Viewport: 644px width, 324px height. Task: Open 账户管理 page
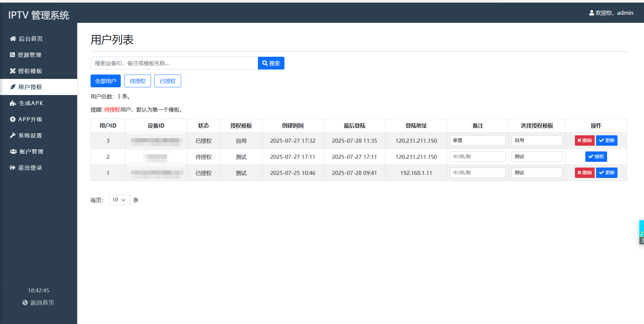[39, 151]
